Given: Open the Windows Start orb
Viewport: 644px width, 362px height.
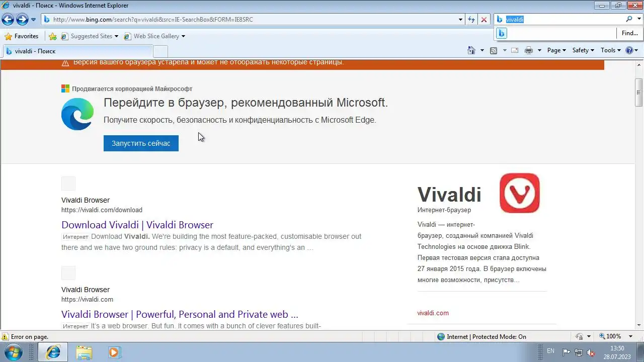Looking at the screenshot, I should 13,351.
